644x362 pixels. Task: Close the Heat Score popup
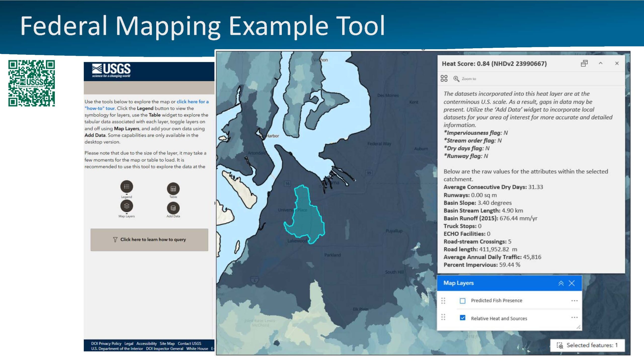click(617, 63)
